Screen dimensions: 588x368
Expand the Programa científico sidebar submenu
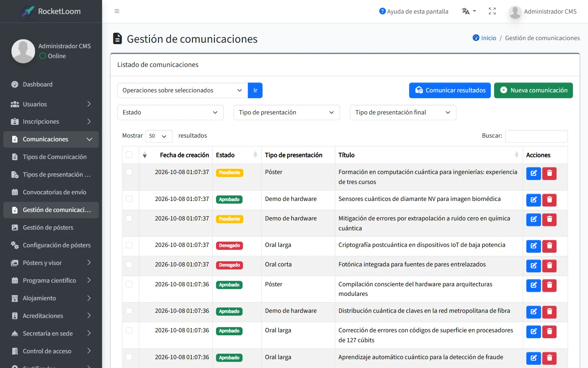tap(51, 280)
